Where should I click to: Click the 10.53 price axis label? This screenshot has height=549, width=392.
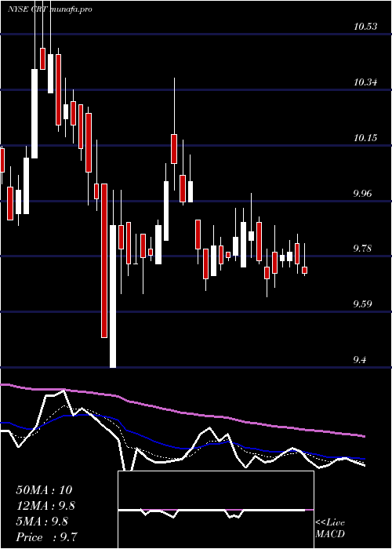point(365,27)
